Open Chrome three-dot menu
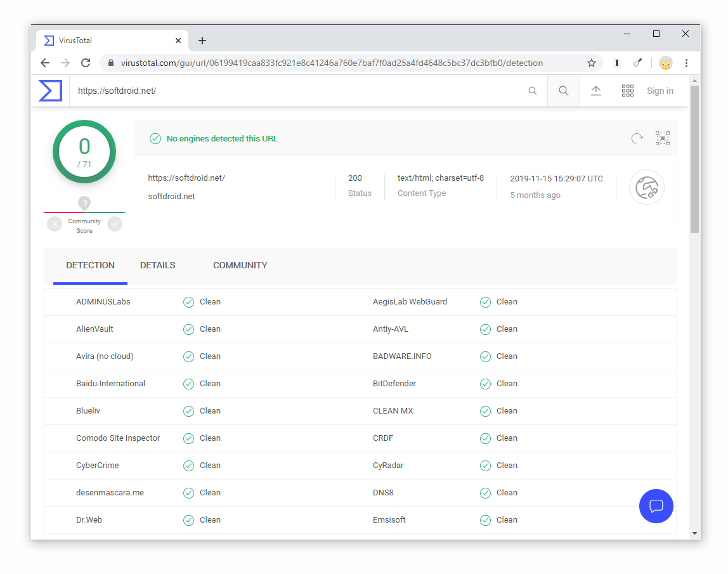The image size is (728, 574). coord(686,63)
